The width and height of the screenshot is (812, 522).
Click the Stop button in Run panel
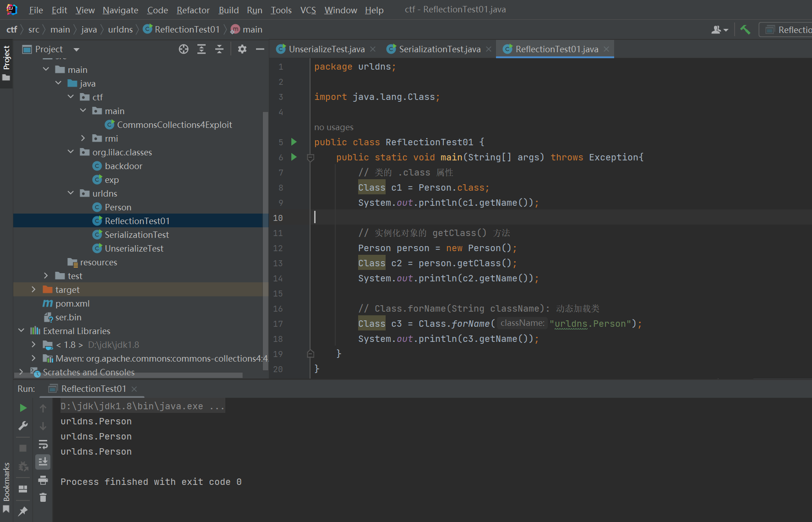[x=23, y=448]
